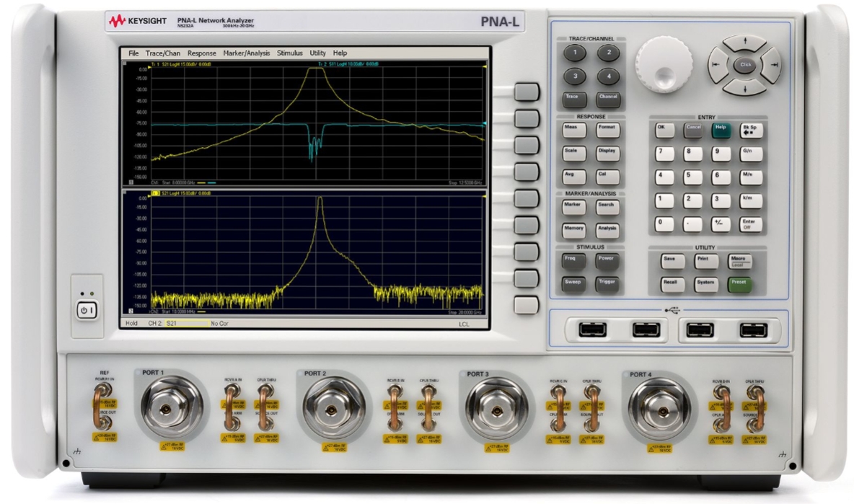Tap the Trigger key
Screen dimensions: 854x504
[x=607, y=284]
